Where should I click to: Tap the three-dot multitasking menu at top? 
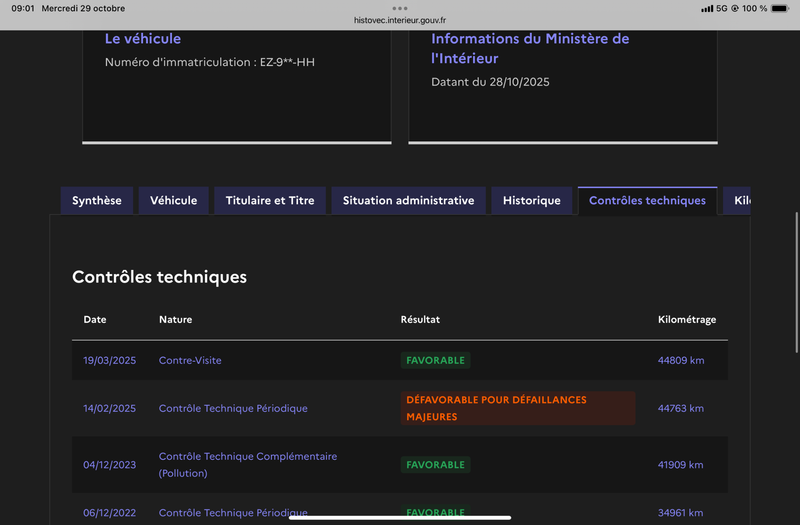point(400,8)
